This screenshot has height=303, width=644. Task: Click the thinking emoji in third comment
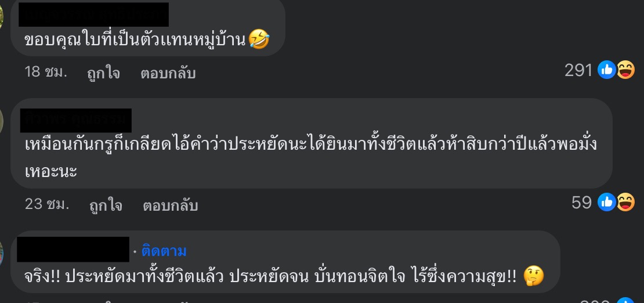[534, 276]
